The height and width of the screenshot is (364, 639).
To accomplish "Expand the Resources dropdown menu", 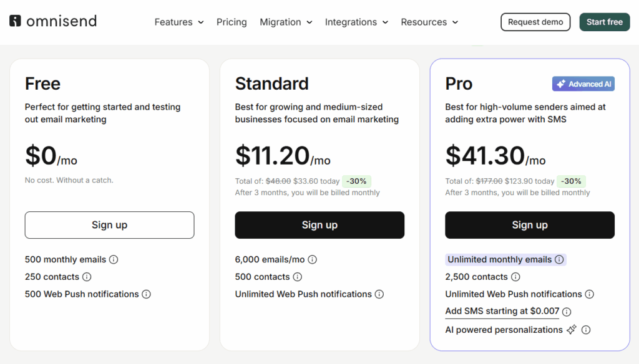I will click(429, 22).
